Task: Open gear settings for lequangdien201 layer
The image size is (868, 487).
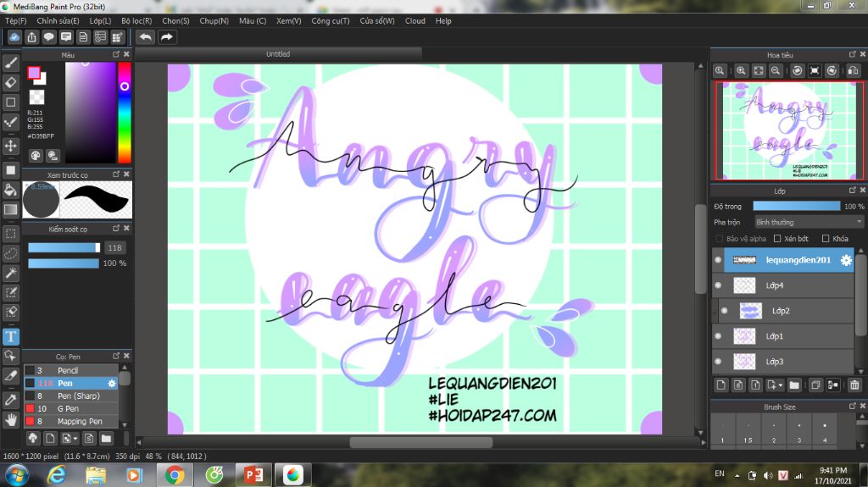Action: tap(846, 260)
